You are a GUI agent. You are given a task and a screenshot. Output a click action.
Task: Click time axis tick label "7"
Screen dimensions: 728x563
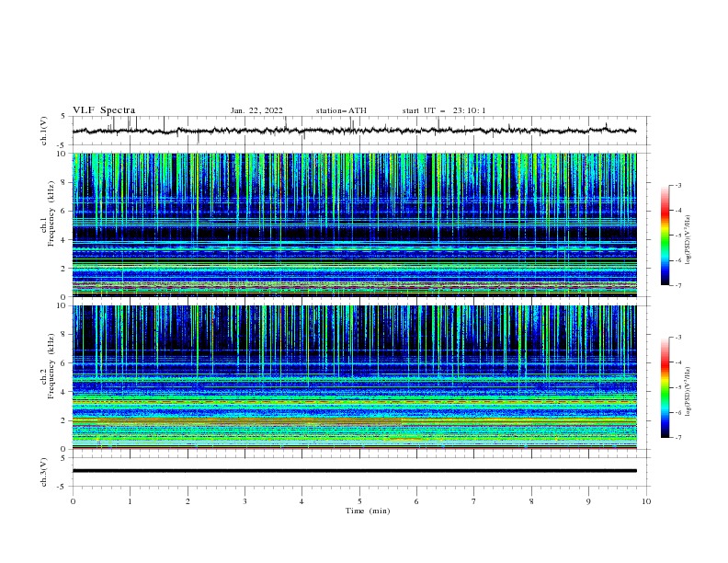[474, 501]
